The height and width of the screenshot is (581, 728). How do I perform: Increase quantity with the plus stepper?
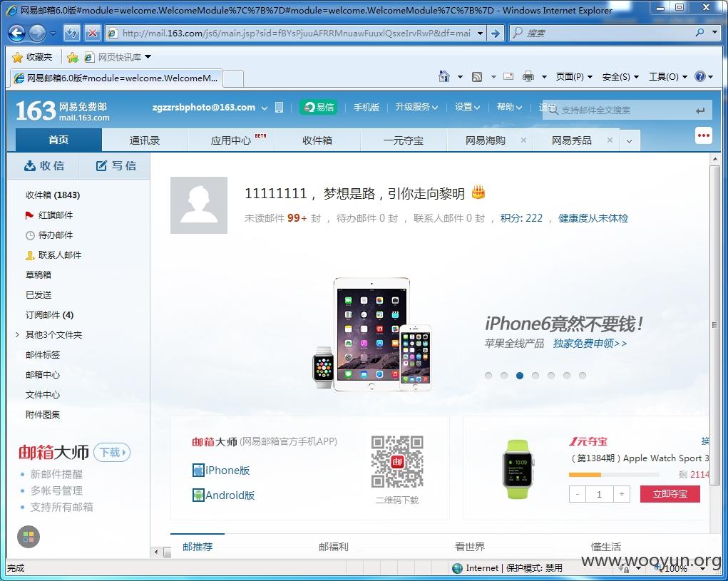click(622, 494)
